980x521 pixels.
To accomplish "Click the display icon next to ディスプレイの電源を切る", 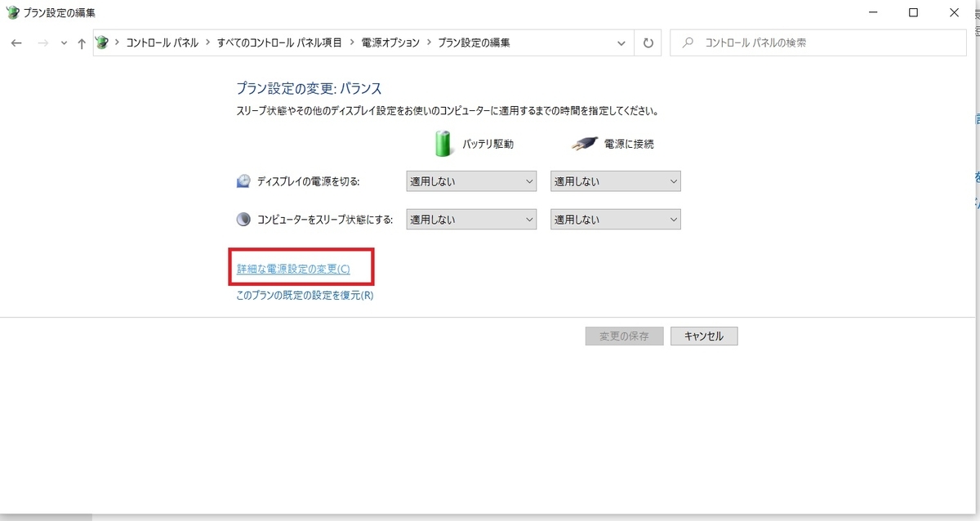I will [243, 180].
